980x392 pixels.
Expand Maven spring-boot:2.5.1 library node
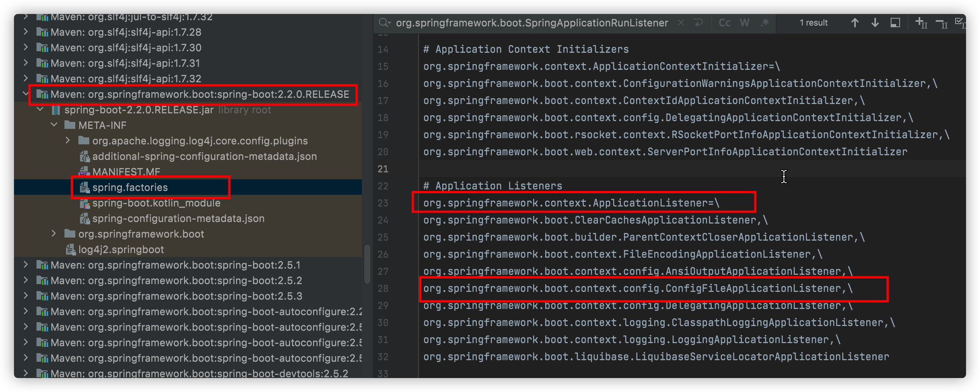click(26, 265)
